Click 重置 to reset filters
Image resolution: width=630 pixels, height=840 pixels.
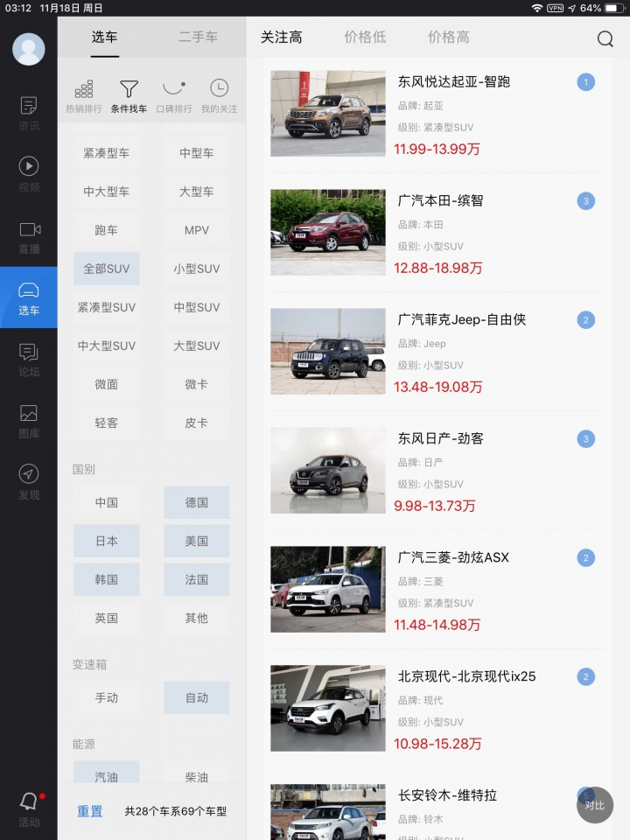pyautogui.click(x=90, y=812)
